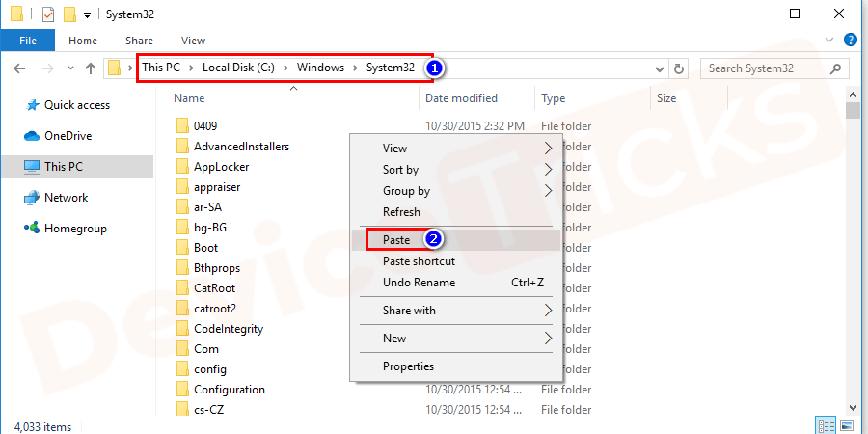This screenshot has height=434, width=868.
Task: Click the vertical scrollbar up arrow
Action: coord(854,95)
